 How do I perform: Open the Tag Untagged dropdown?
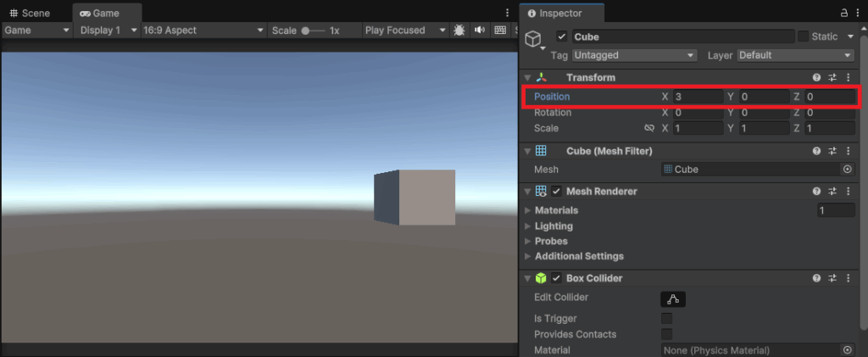(x=634, y=55)
